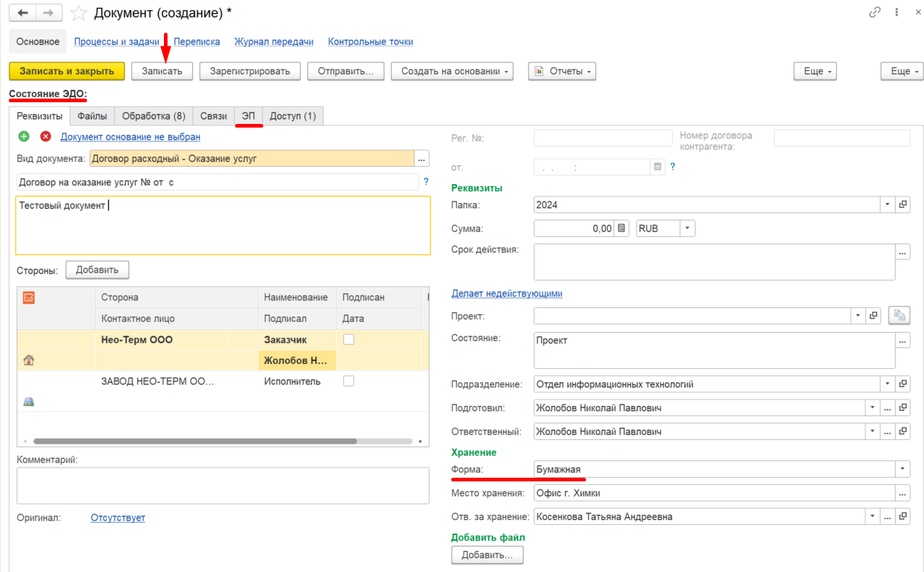Open the calculator for the Сумма field
This screenshot has height=572, width=924.
click(622, 228)
